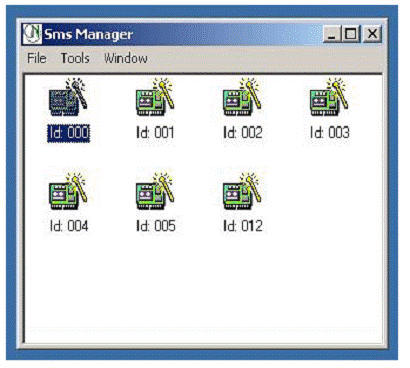410x368 pixels.
Task: Select the card icon for Id: 001
Action: point(155,97)
